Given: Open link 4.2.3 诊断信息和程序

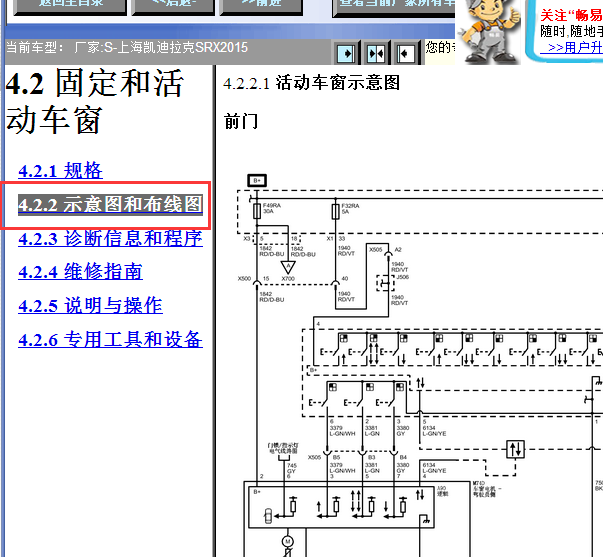Looking at the screenshot, I should tap(110, 238).
